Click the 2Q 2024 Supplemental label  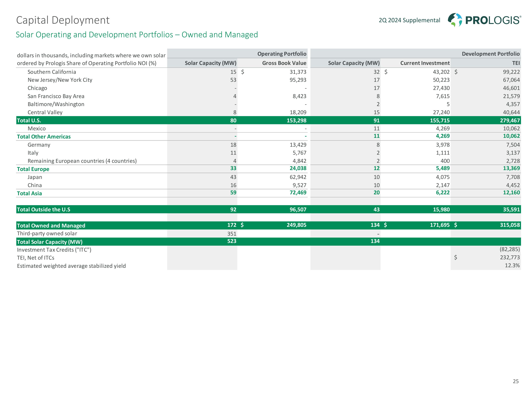tap(409, 20)
